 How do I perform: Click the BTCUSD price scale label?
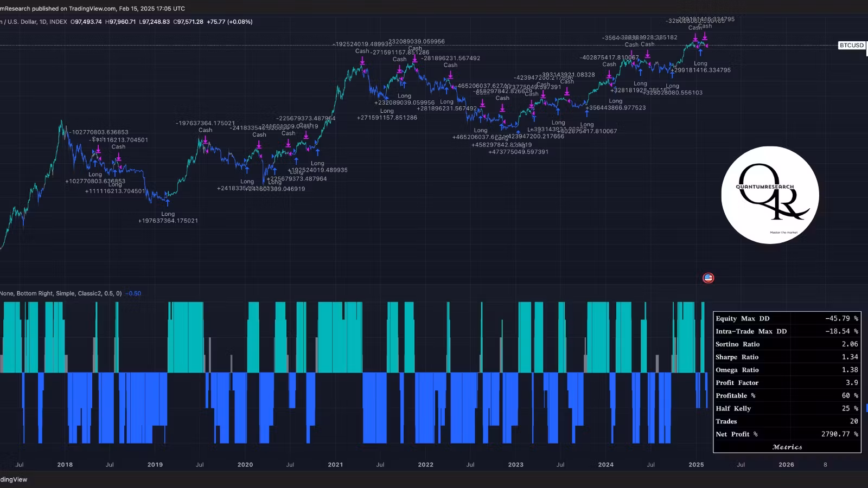[x=852, y=46]
